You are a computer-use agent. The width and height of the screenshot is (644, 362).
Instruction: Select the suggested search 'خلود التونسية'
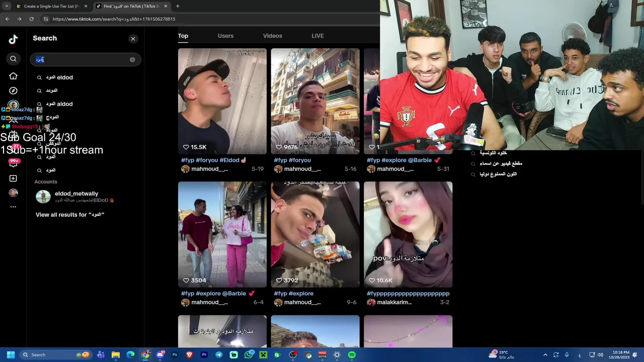coord(493,153)
